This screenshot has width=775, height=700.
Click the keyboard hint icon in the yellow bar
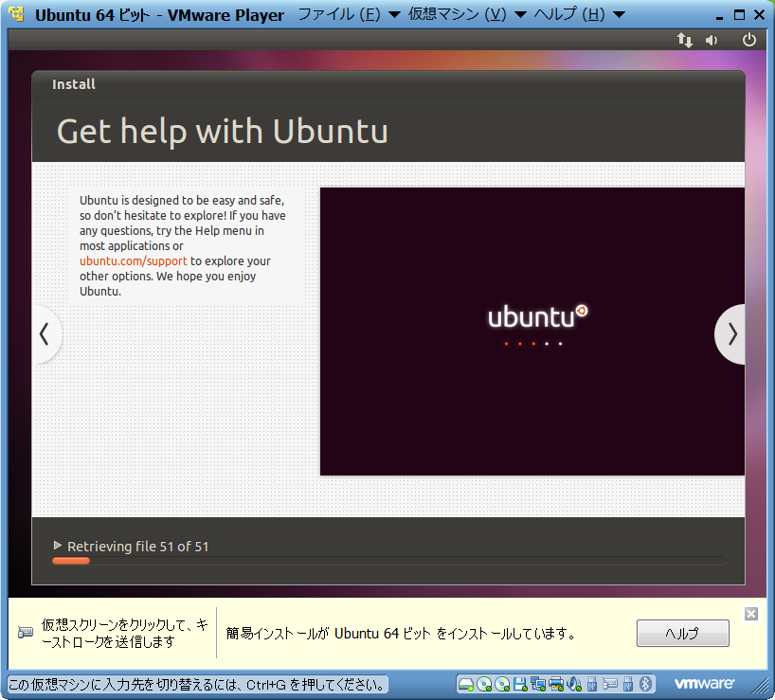click(26, 633)
